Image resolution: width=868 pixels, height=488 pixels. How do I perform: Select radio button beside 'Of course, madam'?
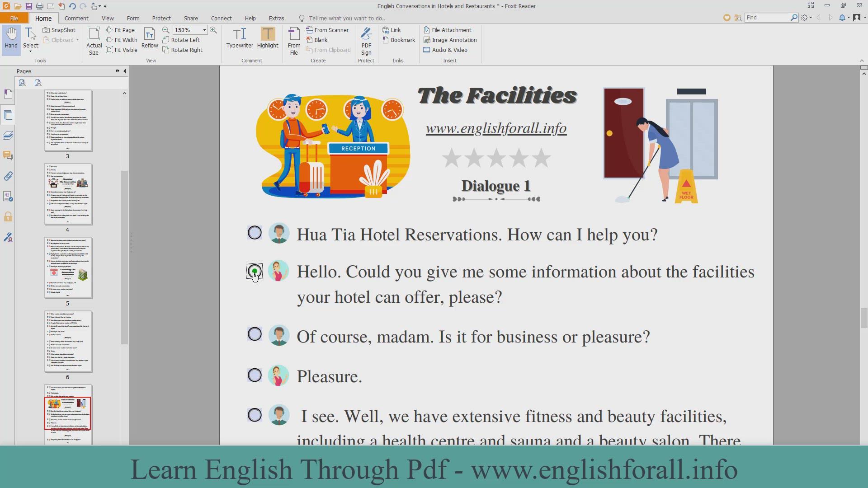(x=255, y=334)
